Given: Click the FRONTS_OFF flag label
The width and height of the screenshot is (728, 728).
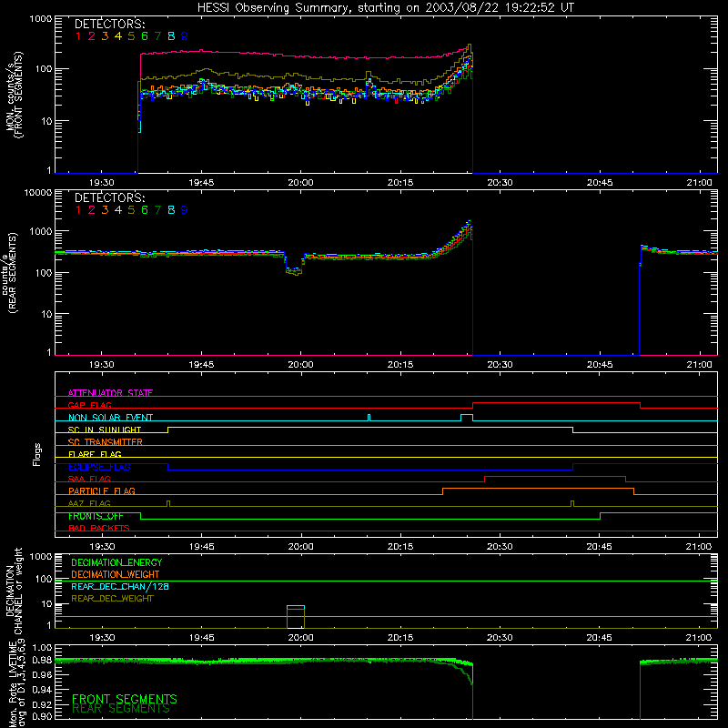Looking at the screenshot, I should click(x=96, y=516).
